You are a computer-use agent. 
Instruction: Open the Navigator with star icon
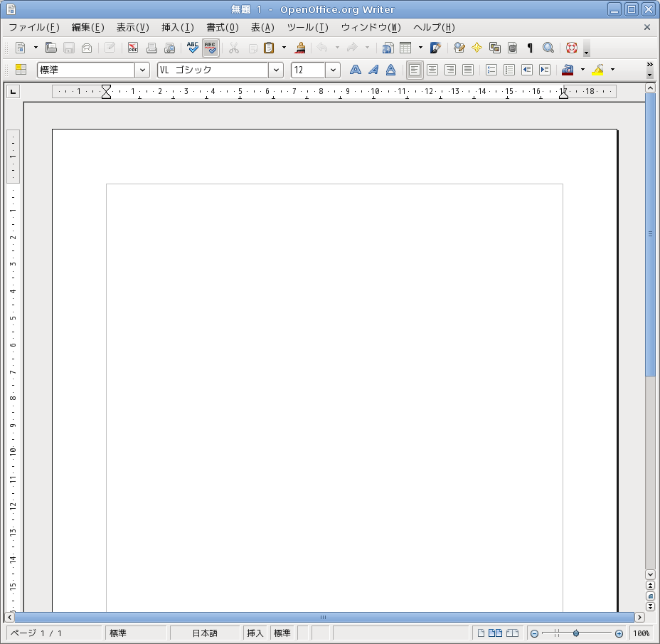[477, 48]
